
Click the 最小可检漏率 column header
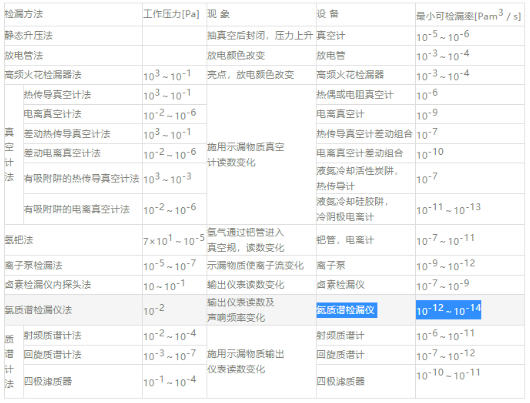468,15
